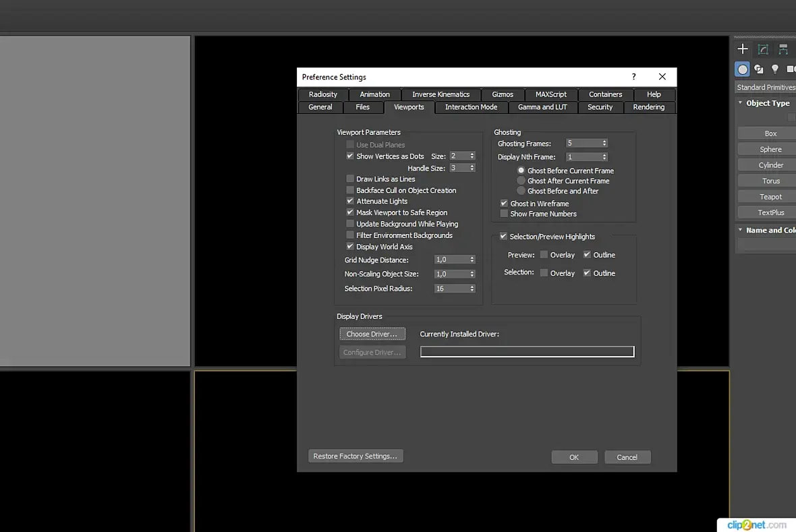This screenshot has width=796, height=532.
Task: Open the Hierarchy panel icon
Action: click(783, 49)
